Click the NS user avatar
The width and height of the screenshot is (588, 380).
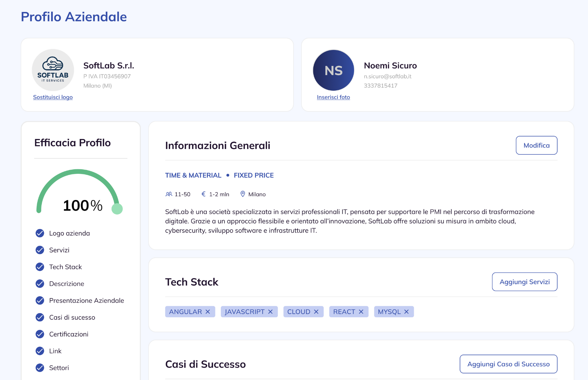pyautogui.click(x=333, y=70)
